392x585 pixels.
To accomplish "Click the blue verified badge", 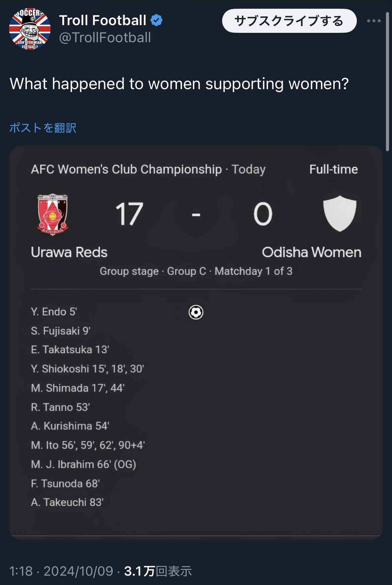I will point(156,20).
